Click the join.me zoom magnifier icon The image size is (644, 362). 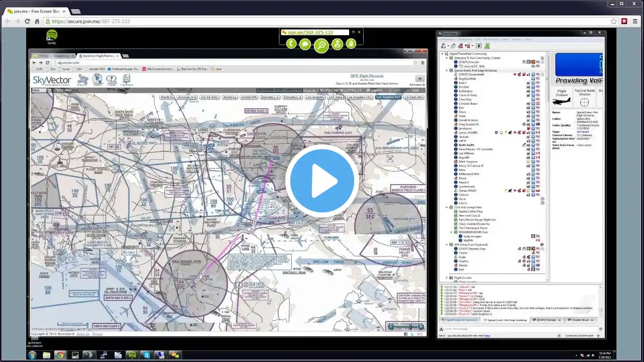(321, 46)
